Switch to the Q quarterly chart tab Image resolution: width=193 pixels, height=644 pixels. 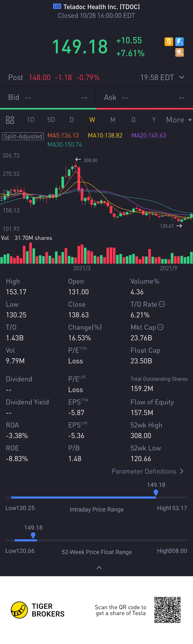[133, 120]
